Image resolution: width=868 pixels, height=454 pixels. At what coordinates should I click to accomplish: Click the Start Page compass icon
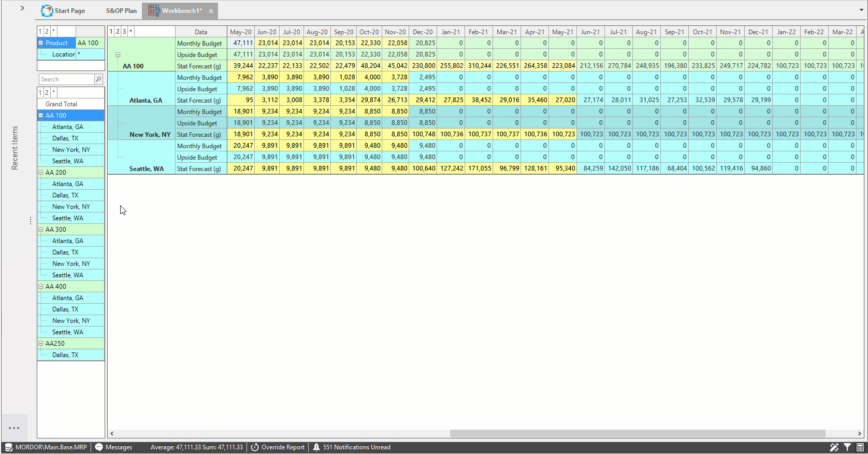pos(47,10)
